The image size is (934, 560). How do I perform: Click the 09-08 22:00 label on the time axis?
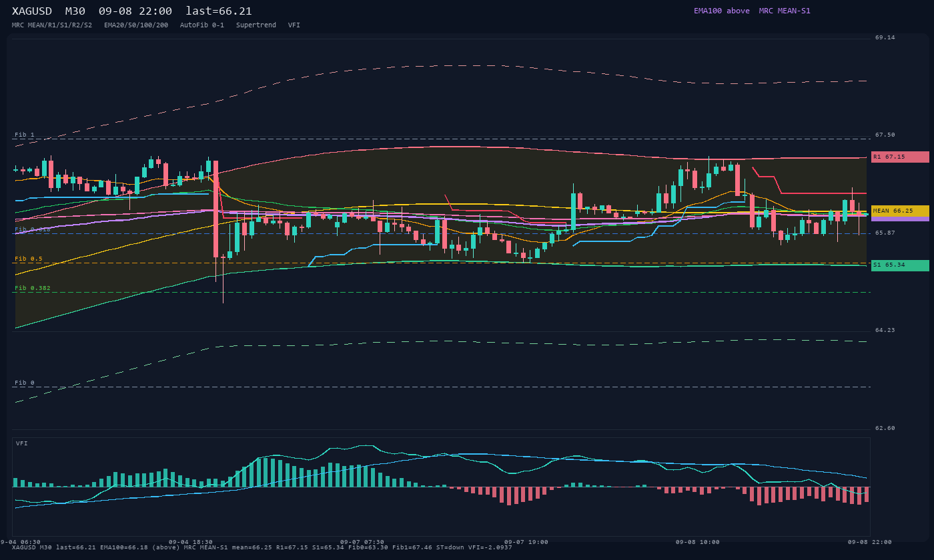tap(870, 542)
